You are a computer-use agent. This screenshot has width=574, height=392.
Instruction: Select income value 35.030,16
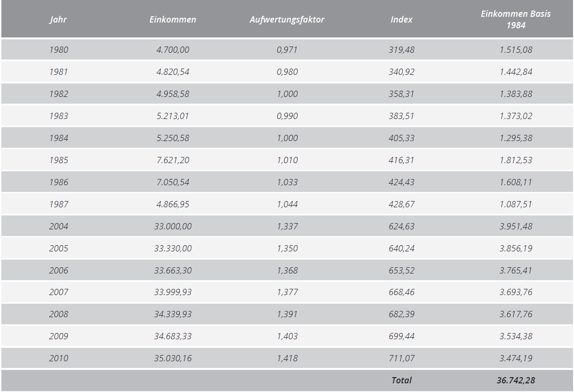point(173,358)
